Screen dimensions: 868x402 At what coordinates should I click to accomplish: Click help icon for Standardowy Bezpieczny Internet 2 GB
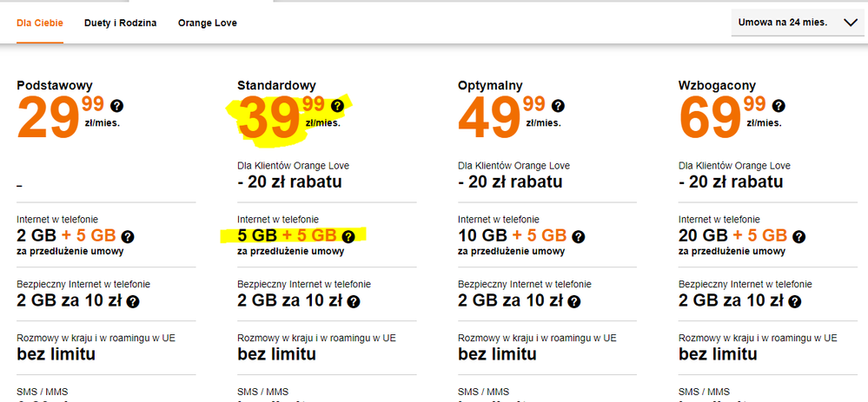[x=354, y=301]
